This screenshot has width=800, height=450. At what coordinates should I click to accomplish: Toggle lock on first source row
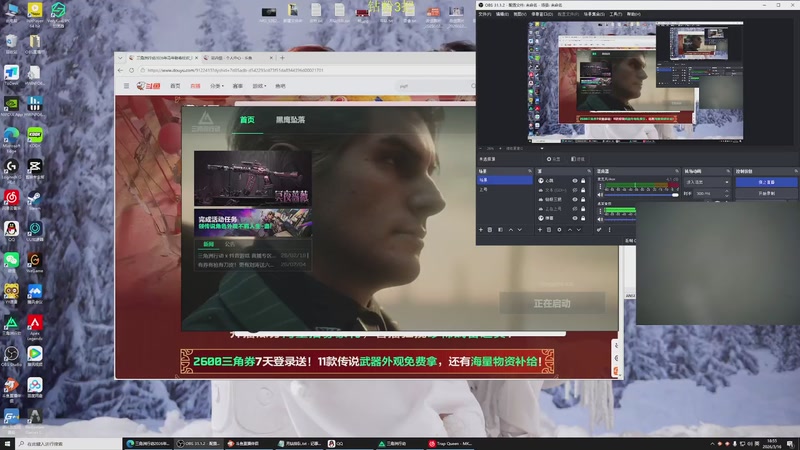coord(583,181)
